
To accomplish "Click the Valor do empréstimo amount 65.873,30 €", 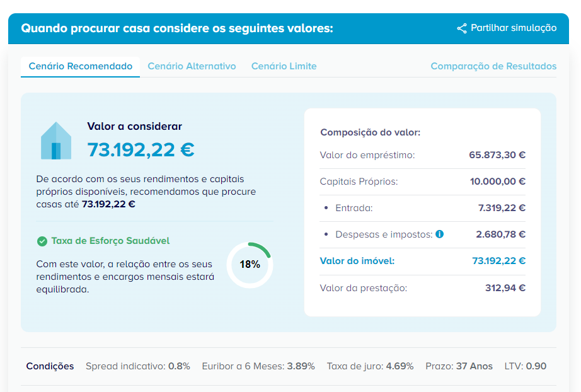I will 497,155.
